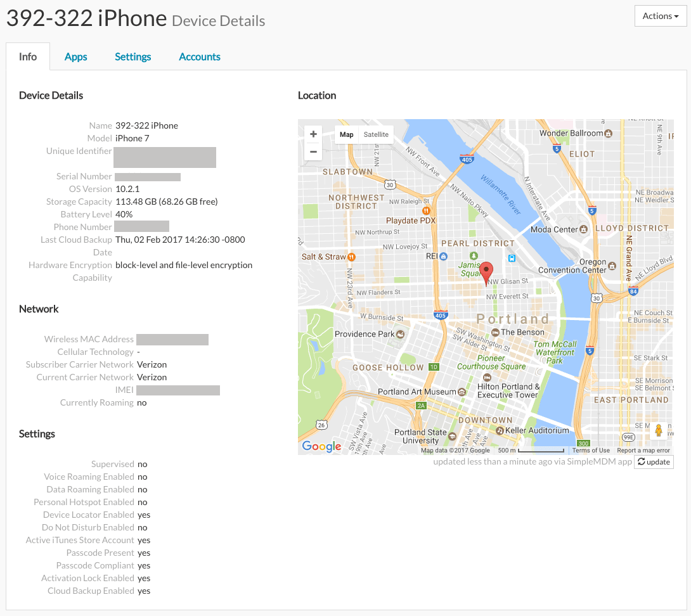Click the Salt & Straw marker icon
691x616 pixels.
(x=351, y=257)
